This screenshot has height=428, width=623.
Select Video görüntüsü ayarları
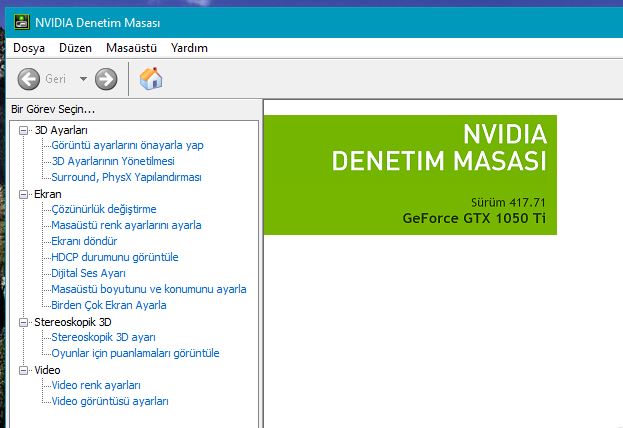click(x=110, y=401)
